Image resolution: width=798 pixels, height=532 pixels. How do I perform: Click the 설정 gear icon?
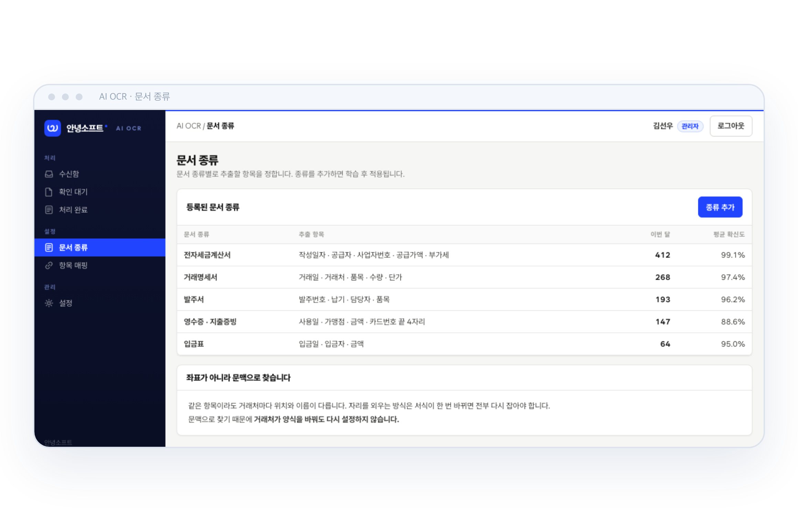tap(49, 303)
